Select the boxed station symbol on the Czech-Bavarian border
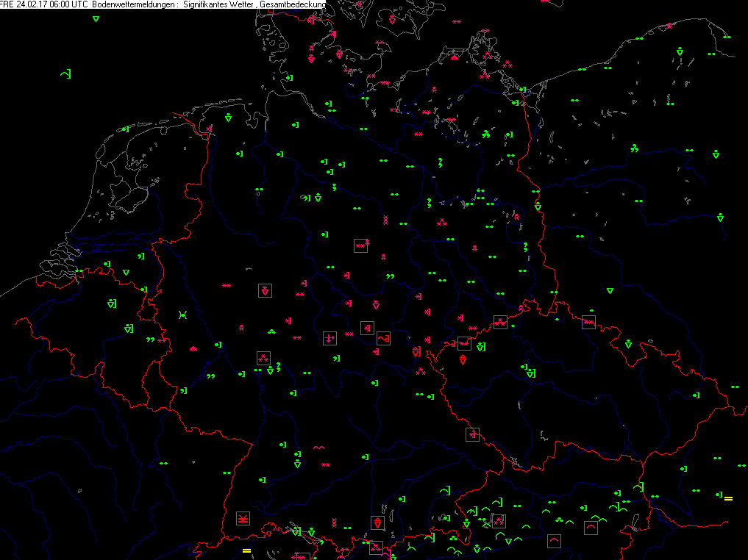Viewport: 748px width, 560px height. [x=472, y=434]
